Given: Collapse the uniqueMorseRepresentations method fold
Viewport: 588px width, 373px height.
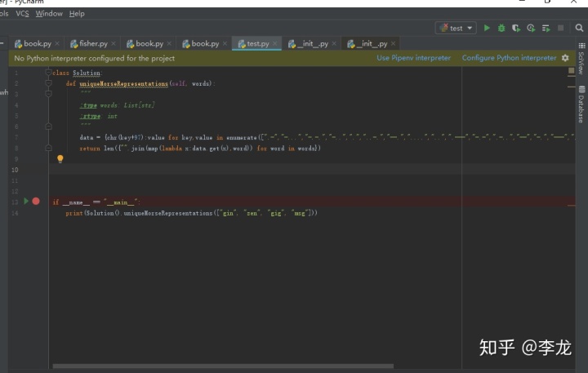Looking at the screenshot, I should coord(48,83).
